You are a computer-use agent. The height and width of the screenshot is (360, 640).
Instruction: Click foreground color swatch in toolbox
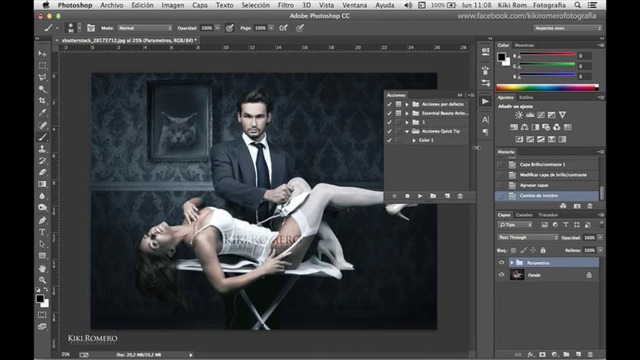(x=40, y=299)
